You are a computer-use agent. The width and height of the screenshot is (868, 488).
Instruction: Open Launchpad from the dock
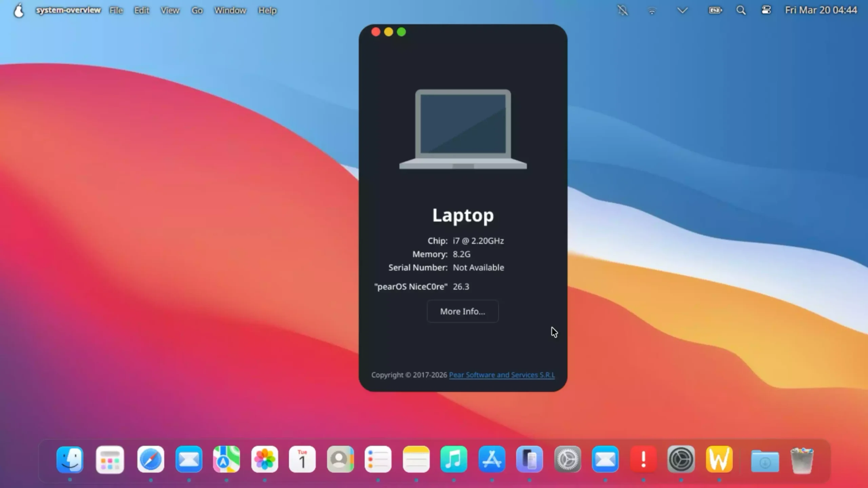point(110,460)
